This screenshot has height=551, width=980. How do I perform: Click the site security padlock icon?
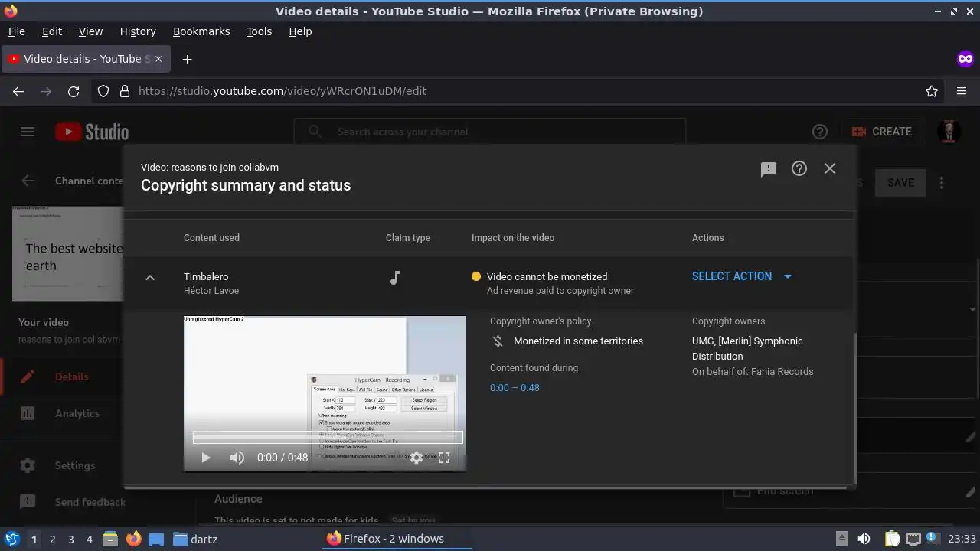pos(125,91)
